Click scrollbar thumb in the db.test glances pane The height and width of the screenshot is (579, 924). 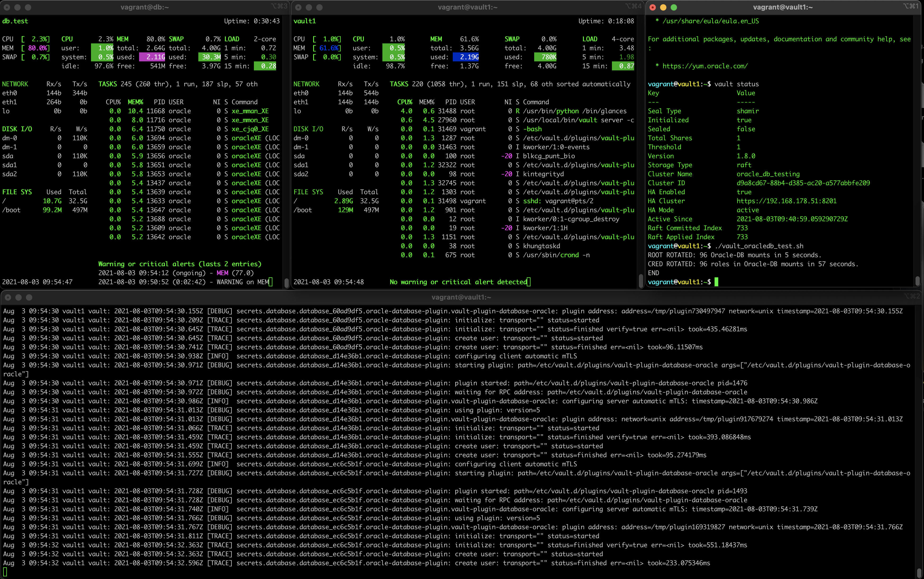(287, 283)
